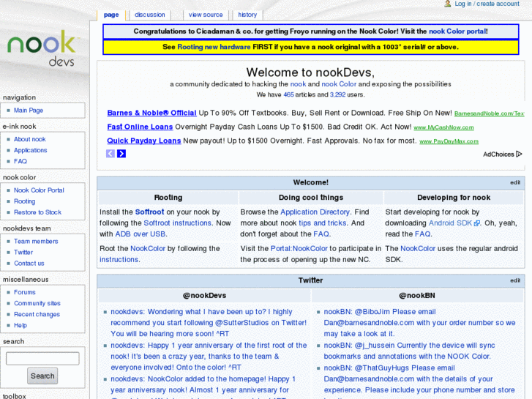Open Application Directory link
Viewport: 532px width, 399px height.
click(x=315, y=212)
